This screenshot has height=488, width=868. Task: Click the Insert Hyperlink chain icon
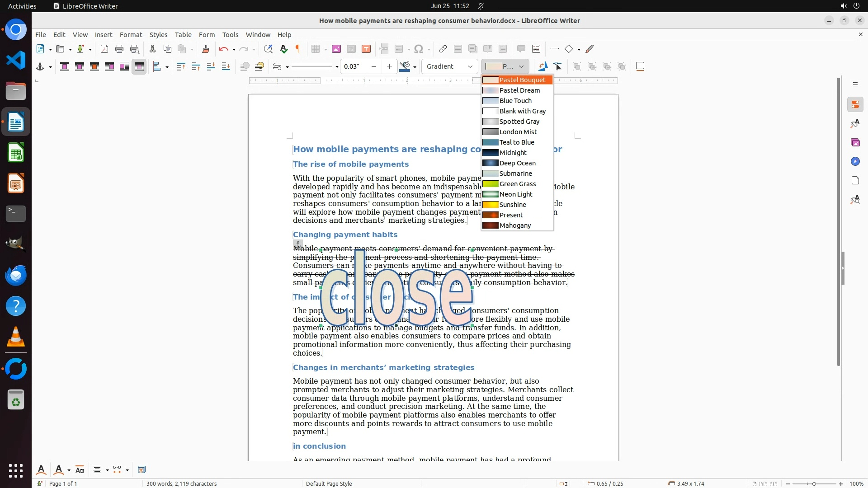tap(443, 49)
